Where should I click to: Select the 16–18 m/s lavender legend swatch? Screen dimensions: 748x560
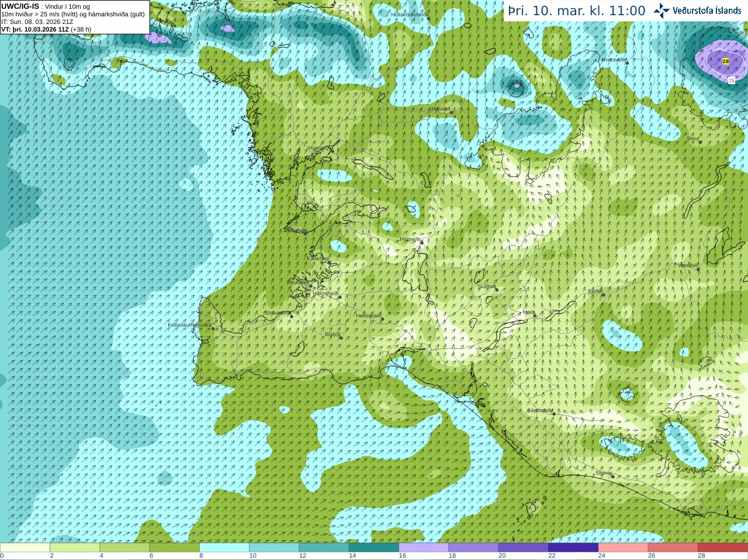(x=424, y=548)
